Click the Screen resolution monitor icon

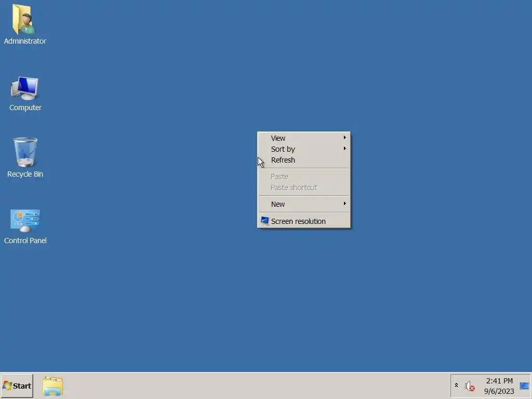pyautogui.click(x=264, y=221)
